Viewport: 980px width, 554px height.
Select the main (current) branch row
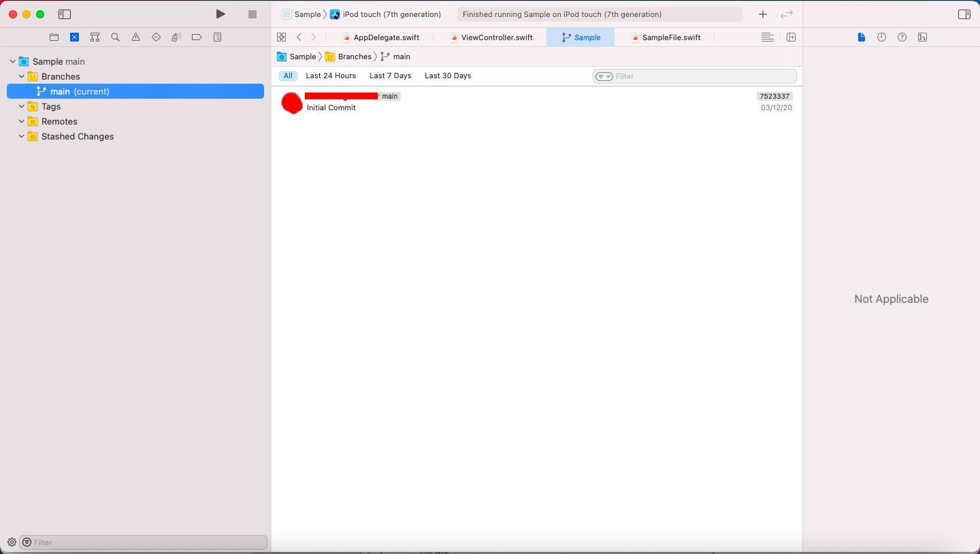click(135, 91)
